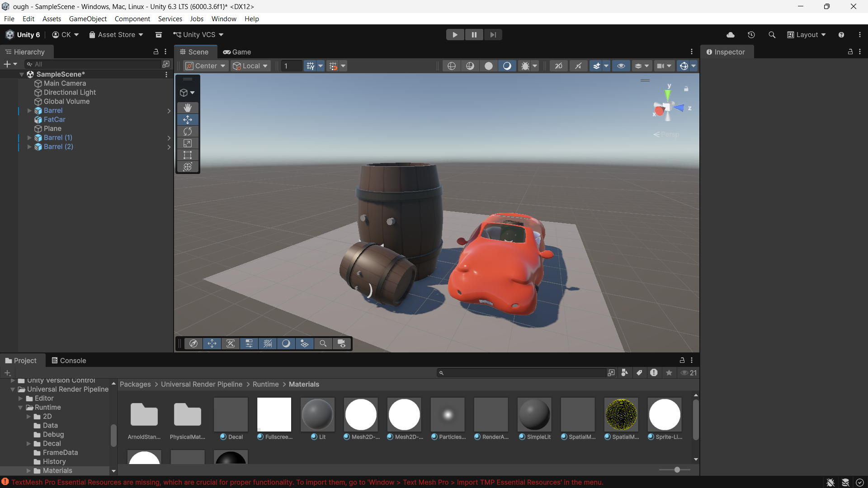
Task: Select the SimpleLit material thumbnail
Action: tap(534, 414)
